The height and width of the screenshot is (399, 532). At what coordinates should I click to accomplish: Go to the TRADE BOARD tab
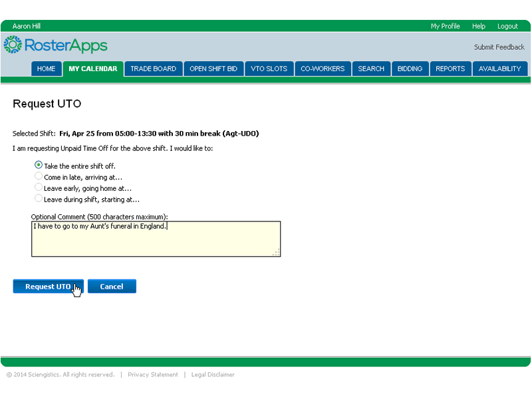[153, 68]
